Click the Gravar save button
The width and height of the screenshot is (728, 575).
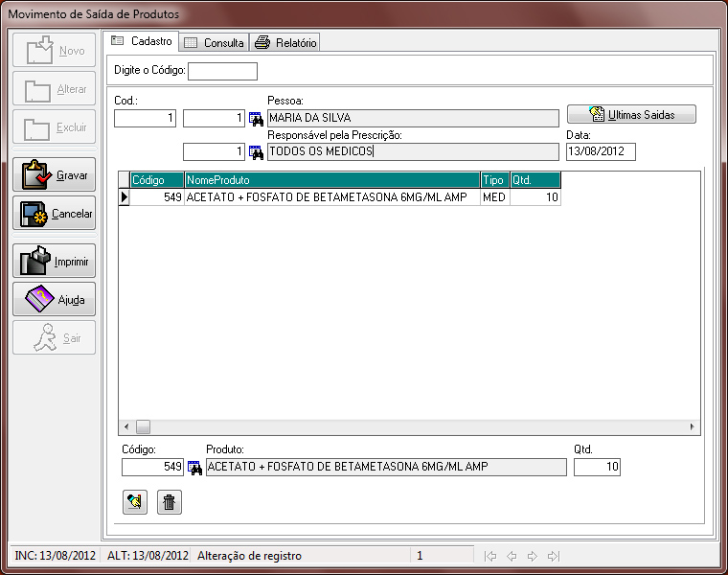(54, 175)
